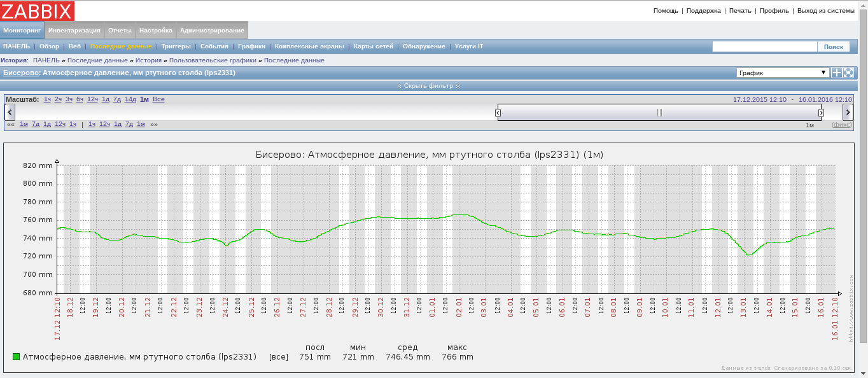Set Масштаб zoom to 14д

point(130,99)
